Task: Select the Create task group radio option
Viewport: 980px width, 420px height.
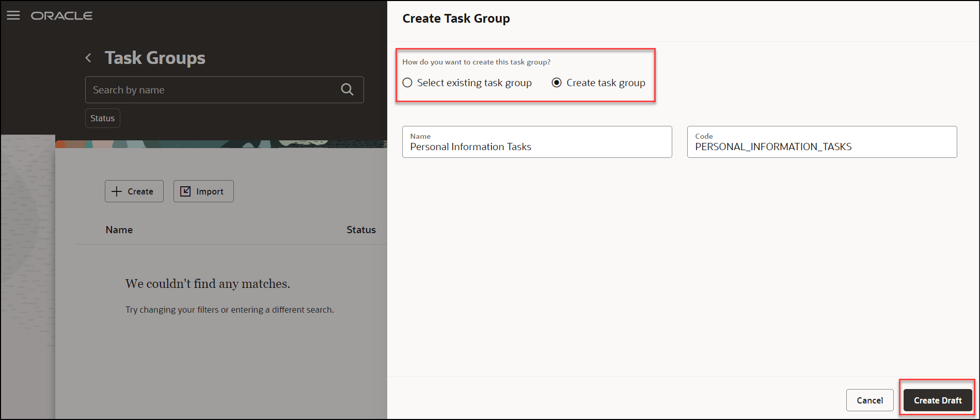Action: [557, 83]
